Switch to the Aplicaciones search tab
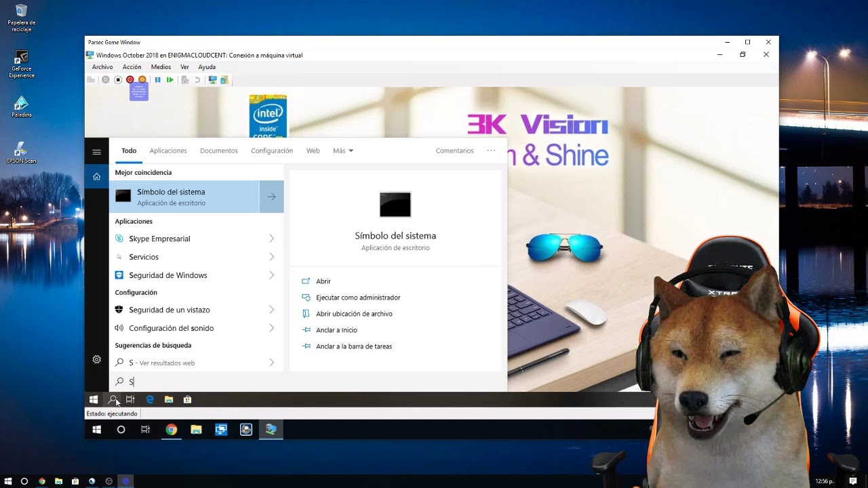Viewport: 868px width, 488px height. tap(168, 150)
